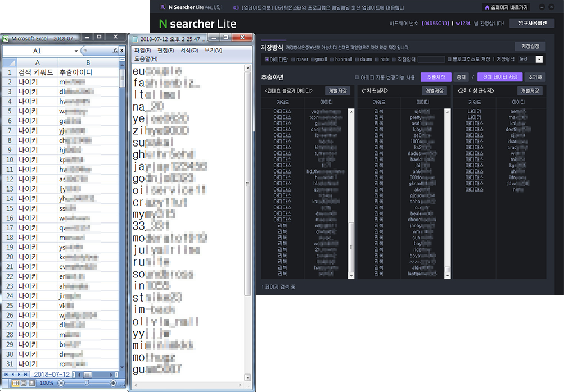Click scroll down arrow in 1차 관심자 list
Viewport: 564px width, 392px height.
448,276
